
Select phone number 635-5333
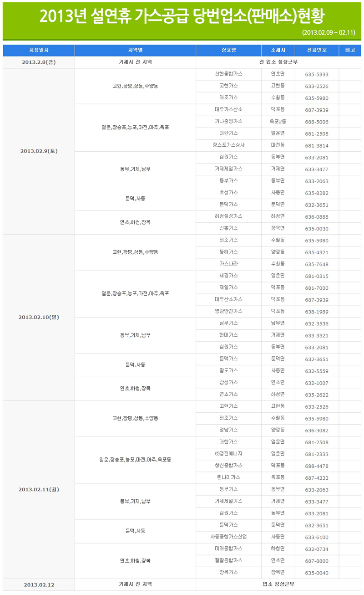pos(317,74)
